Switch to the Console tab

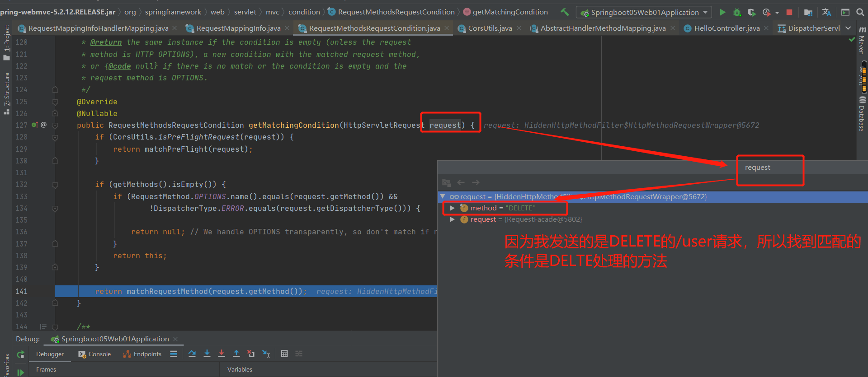94,354
